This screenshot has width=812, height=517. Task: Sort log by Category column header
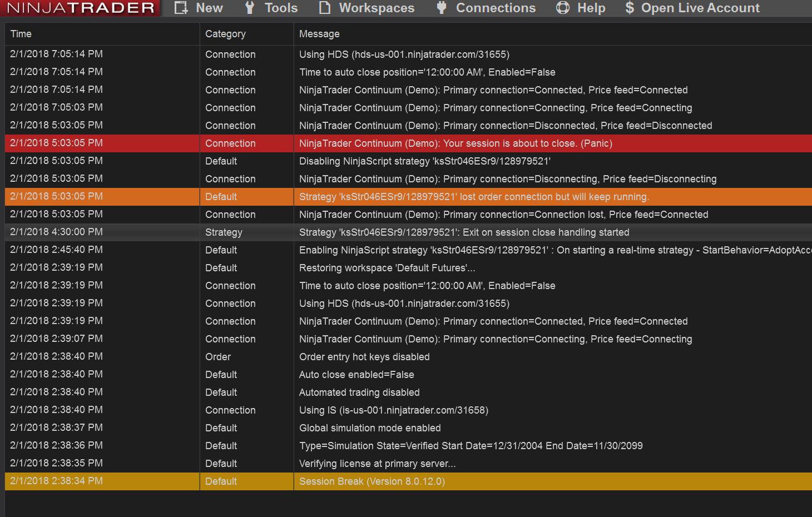225,34
